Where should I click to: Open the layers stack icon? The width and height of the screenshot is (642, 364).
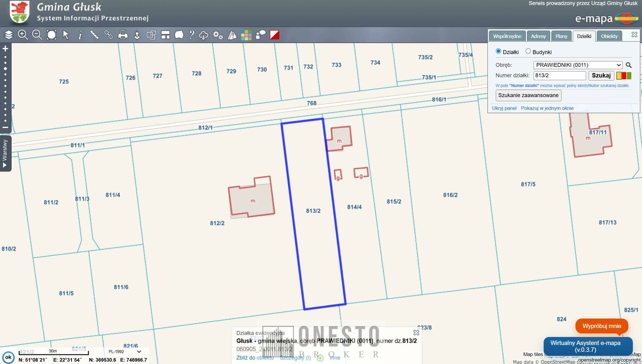pos(9,35)
